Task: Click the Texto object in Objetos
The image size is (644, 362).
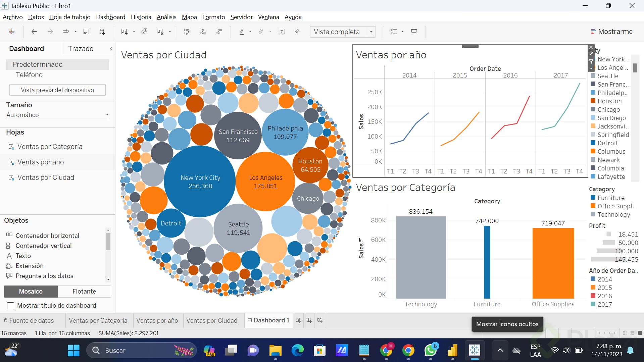Action: point(23,256)
